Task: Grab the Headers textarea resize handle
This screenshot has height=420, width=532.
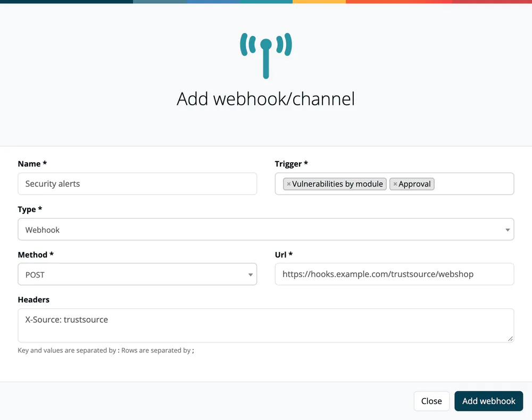Action: click(510, 339)
